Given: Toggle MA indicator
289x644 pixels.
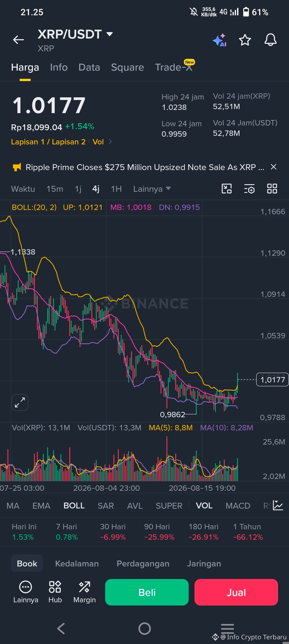Looking at the screenshot, I should point(13,505).
